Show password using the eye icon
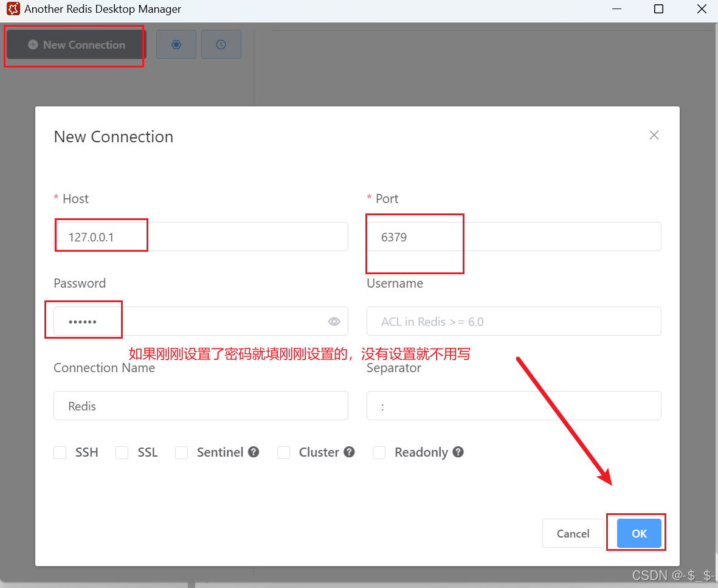 coord(334,322)
